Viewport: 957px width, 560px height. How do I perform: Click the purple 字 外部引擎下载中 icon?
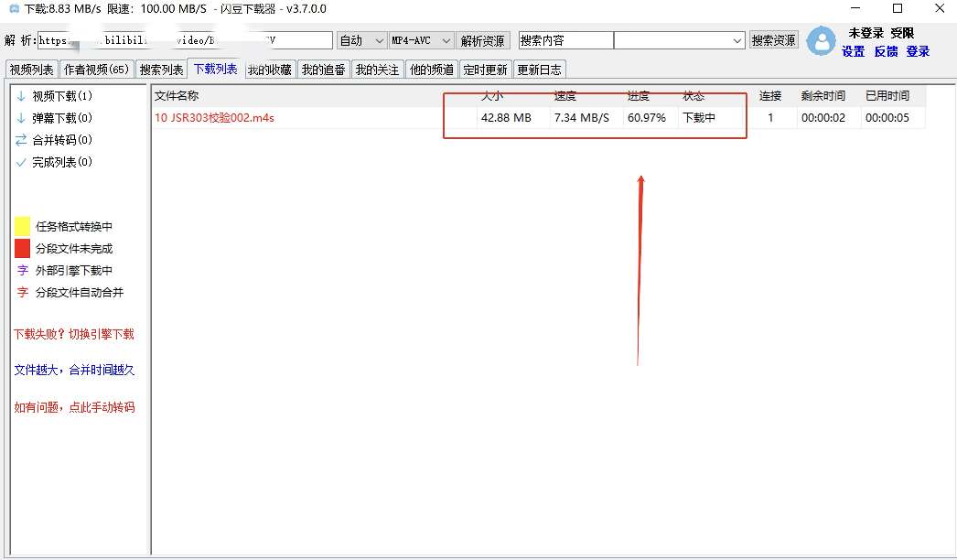23,270
